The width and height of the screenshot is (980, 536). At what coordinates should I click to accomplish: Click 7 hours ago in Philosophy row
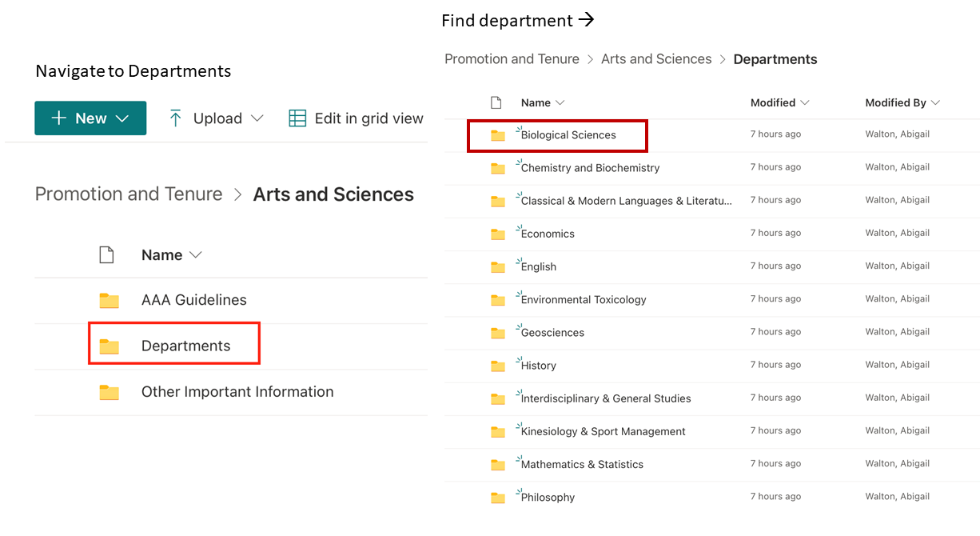click(775, 497)
